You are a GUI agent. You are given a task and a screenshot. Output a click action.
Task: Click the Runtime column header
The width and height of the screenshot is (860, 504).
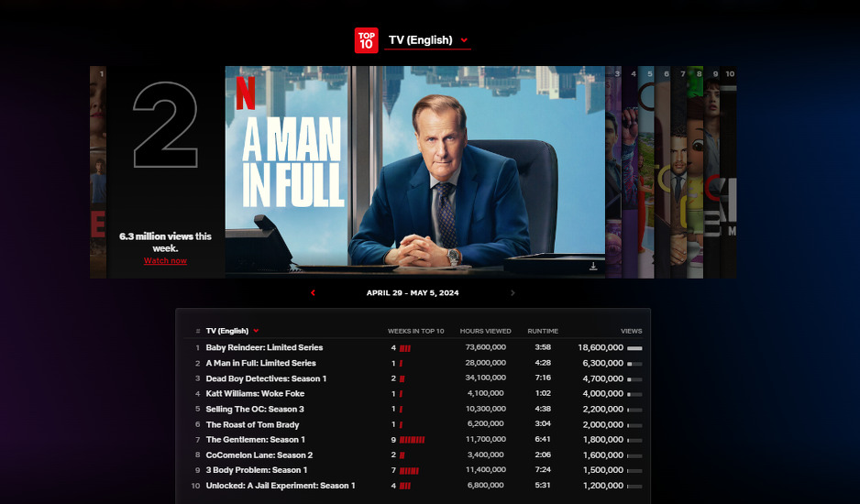[543, 331]
